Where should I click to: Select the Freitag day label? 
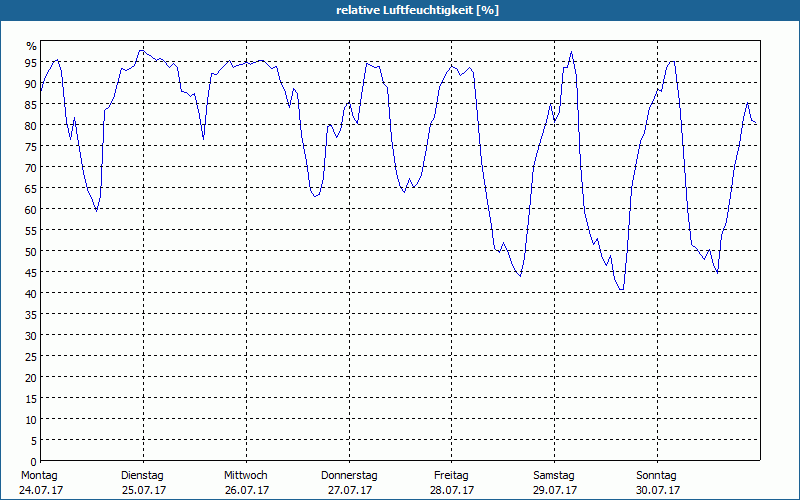click(451, 475)
